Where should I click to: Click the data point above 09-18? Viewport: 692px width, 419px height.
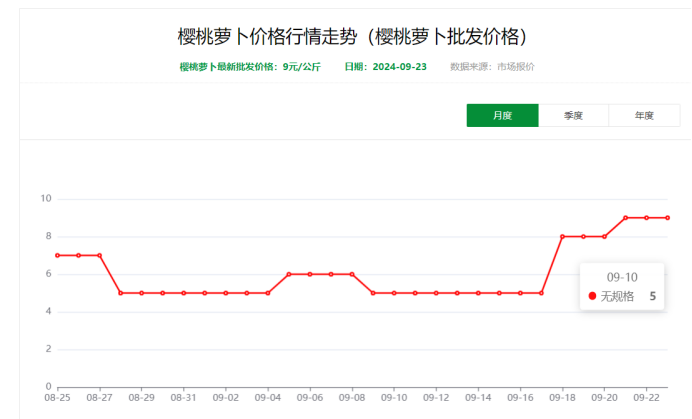pos(562,237)
